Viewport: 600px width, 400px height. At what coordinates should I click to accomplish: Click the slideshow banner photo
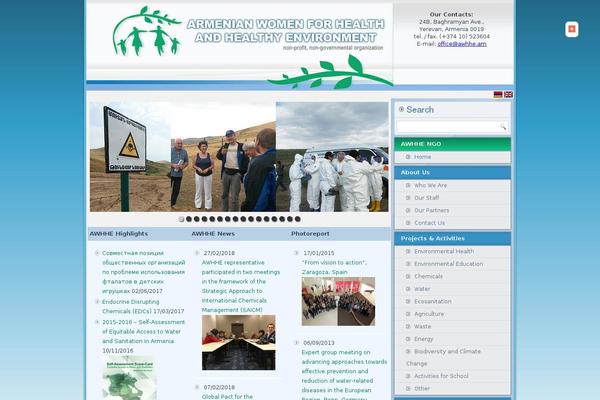tap(239, 157)
